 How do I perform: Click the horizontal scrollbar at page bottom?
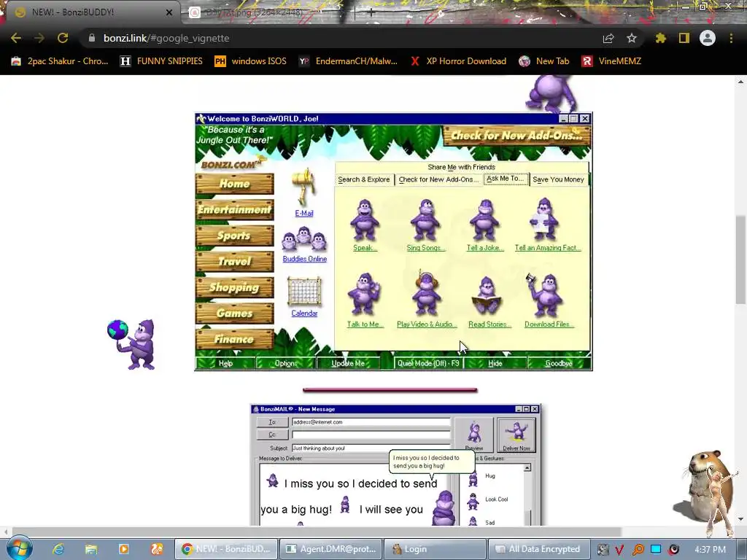(x=317, y=531)
